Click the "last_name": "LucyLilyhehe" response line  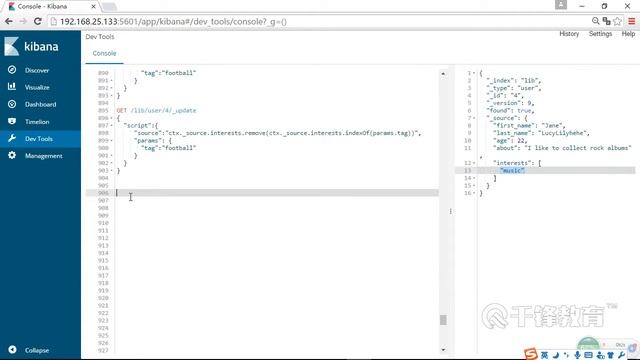(541, 133)
